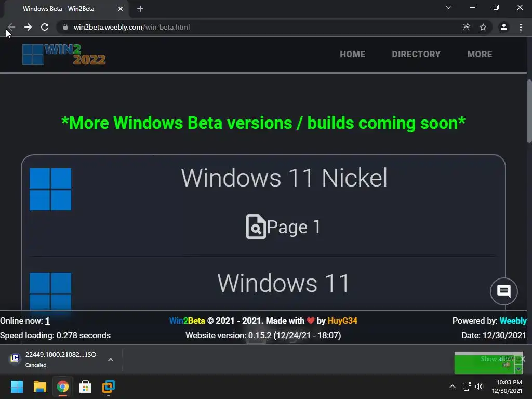Click the online now count 1
This screenshot has width=532, height=399.
47,321
